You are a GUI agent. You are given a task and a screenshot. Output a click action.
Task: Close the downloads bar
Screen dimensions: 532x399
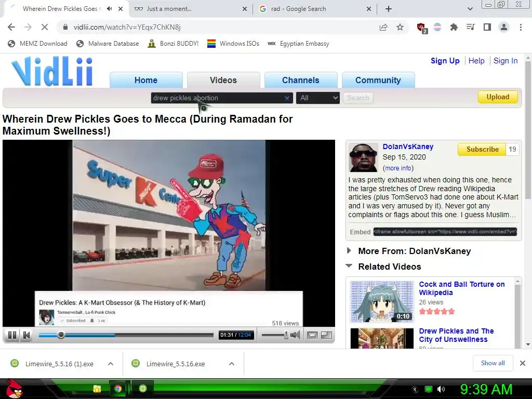523,363
